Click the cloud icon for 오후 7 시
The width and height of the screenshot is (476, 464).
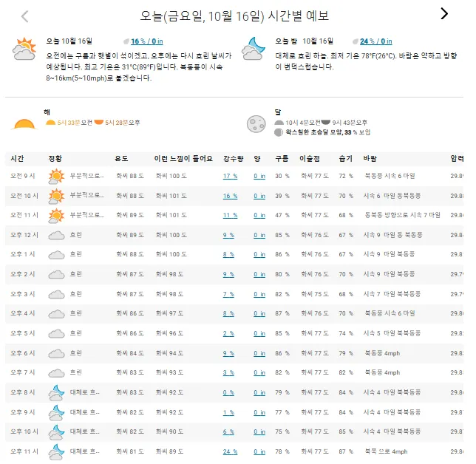56,372
